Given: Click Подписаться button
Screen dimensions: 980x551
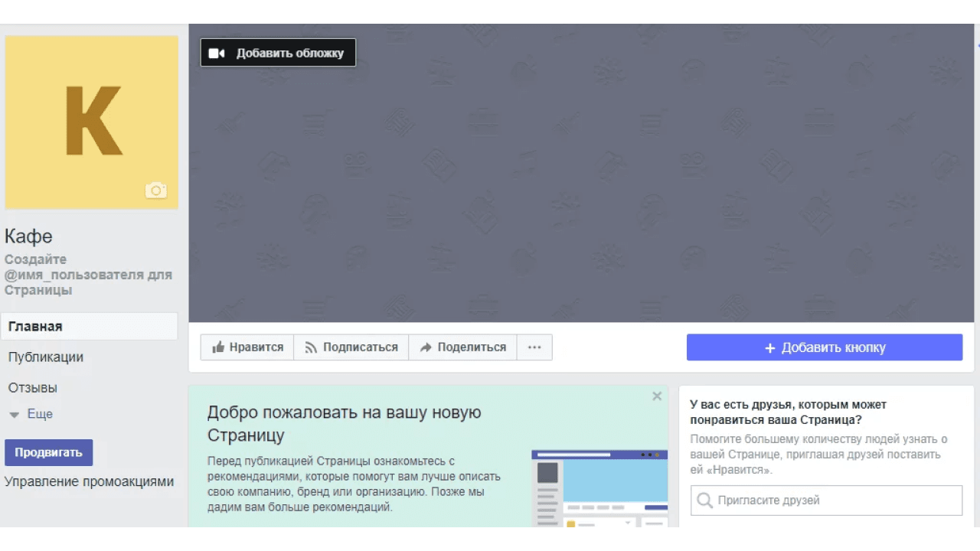Looking at the screenshot, I should (x=351, y=347).
